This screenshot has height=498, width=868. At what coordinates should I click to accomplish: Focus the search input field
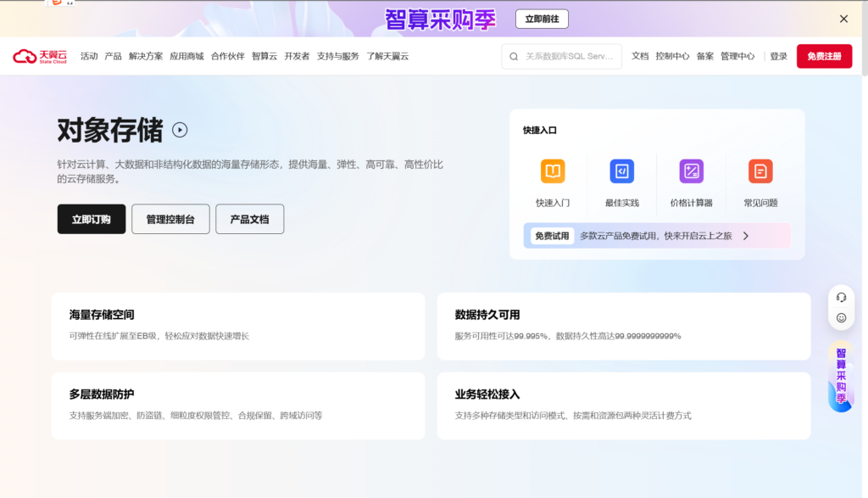(568, 57)
